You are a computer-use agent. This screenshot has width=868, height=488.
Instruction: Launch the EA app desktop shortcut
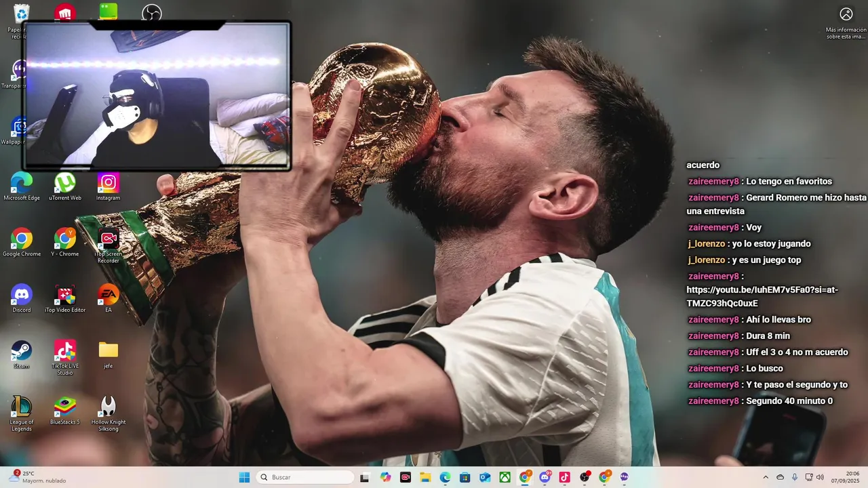pos(108,299)
